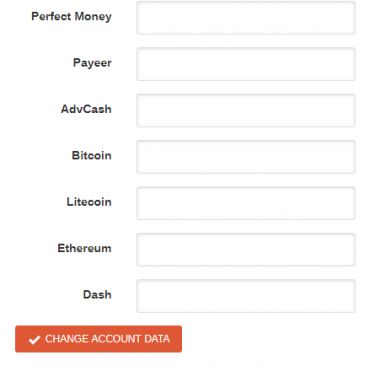Place cursor in the Litecoin input box

246,203
